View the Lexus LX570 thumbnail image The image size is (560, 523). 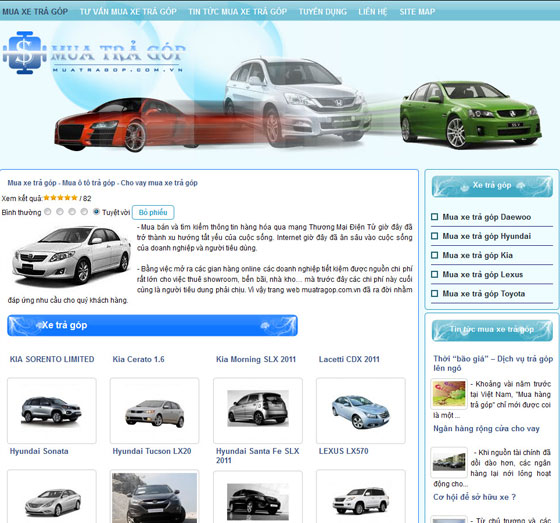(x=361, y=497)
